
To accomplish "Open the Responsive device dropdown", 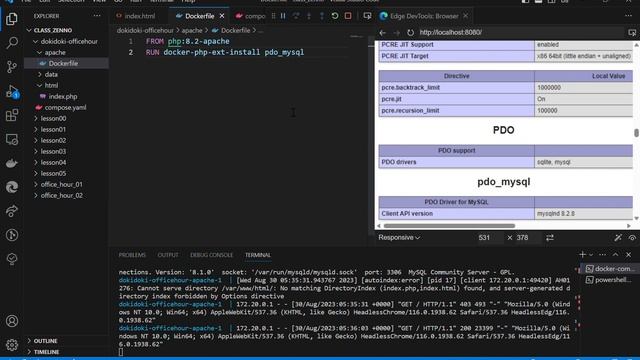I will [399, 238].
